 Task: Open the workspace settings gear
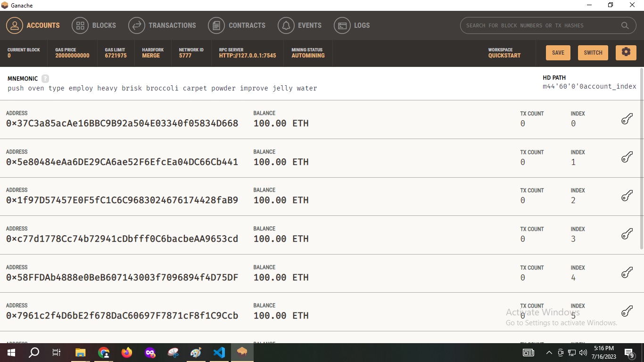tap(626, 53)
